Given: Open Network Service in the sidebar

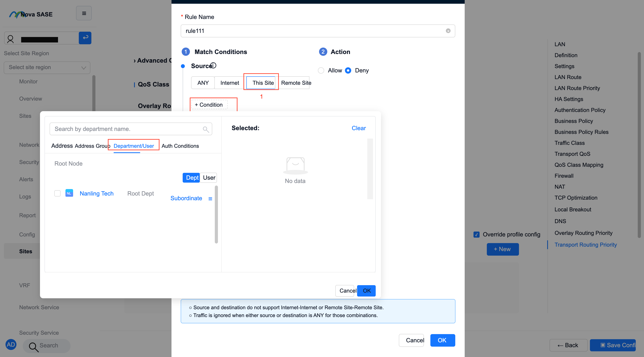Looking at the screenshot, I should coord(39,307).
